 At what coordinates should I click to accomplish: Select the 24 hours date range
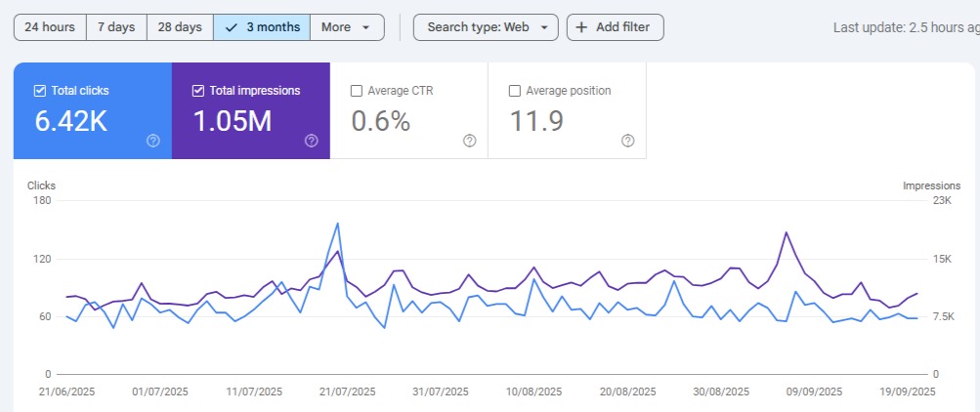50,27
